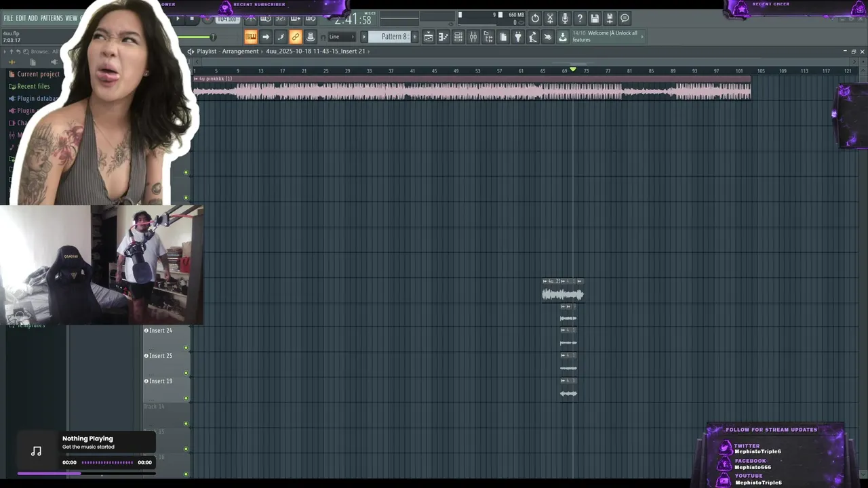This screenshot has height=488, width=868.
Task: Open the Piano roll view icon
Action: coord(443,37)
